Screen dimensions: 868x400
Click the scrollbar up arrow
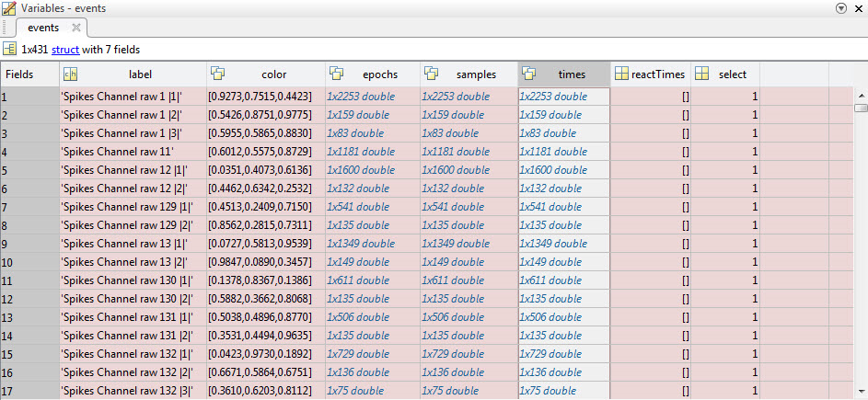pos(861,95)
